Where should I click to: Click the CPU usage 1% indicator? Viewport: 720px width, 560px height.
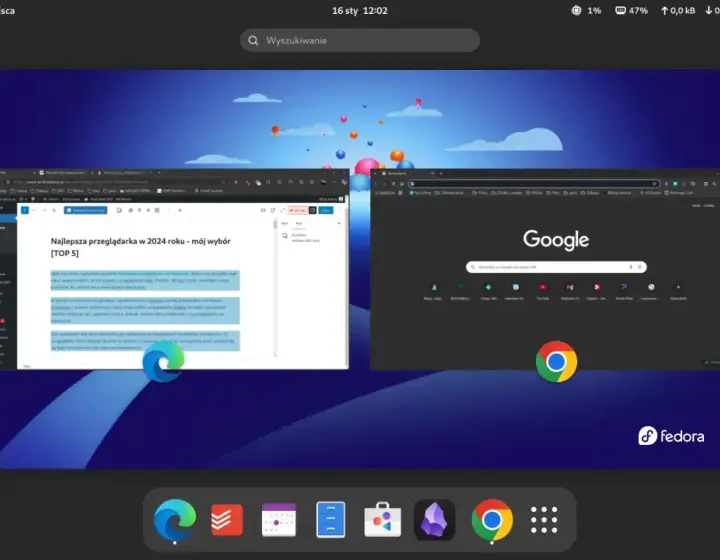click(586, 11)
